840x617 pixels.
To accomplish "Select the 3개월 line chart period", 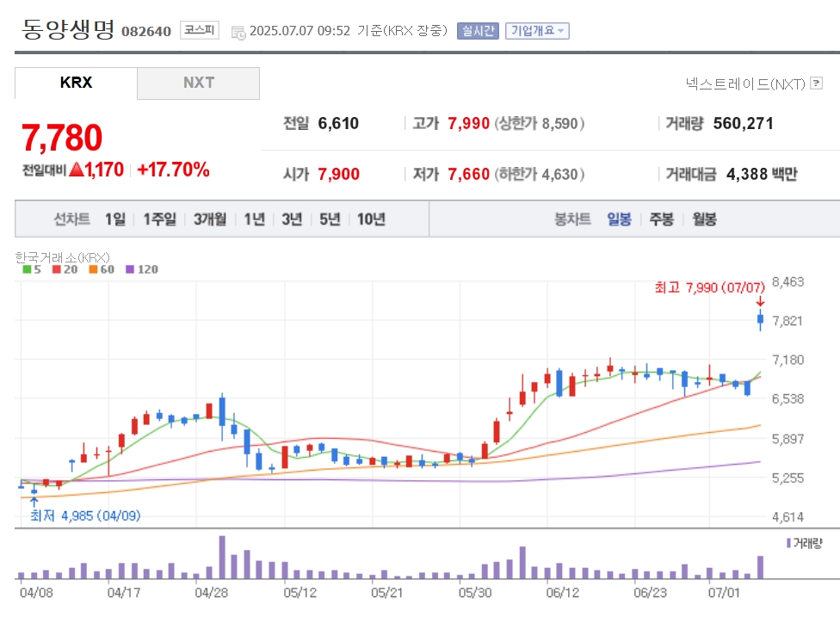I will (210, 219).
